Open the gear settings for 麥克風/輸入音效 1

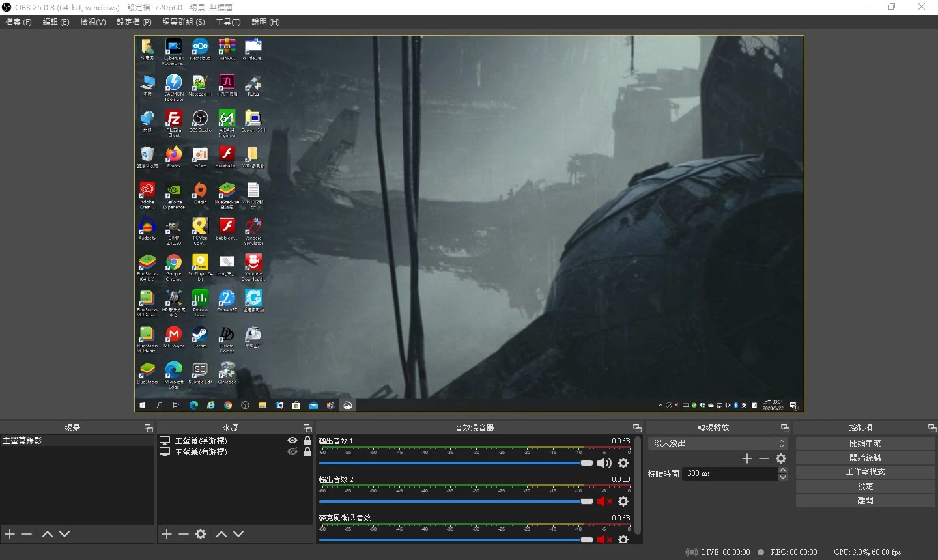point(623,539)
